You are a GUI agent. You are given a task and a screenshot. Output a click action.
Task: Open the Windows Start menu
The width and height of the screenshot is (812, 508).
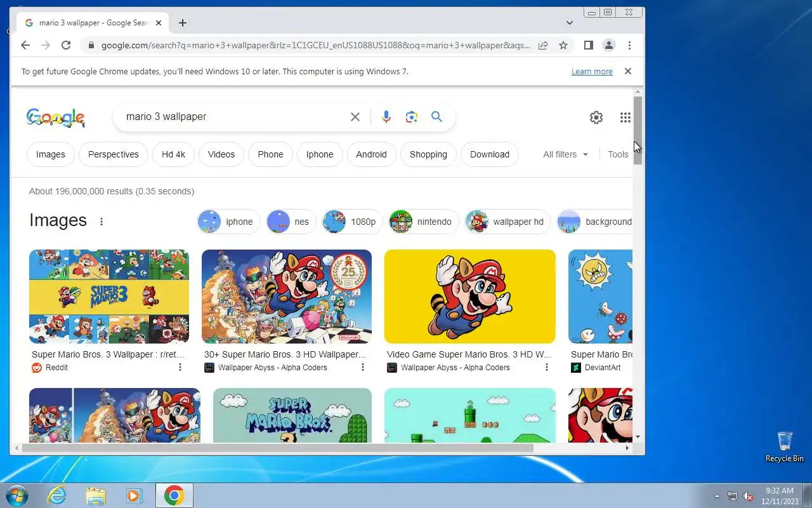17,495
